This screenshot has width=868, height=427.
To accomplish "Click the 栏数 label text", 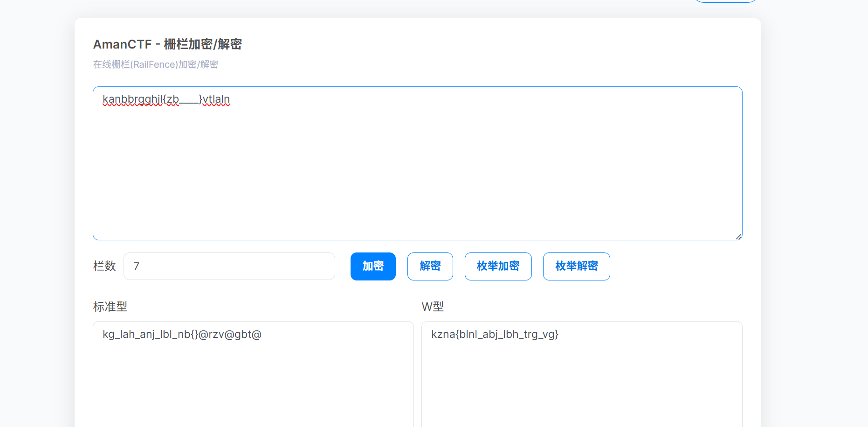I will pyautogui.click(x=104, y=266).
